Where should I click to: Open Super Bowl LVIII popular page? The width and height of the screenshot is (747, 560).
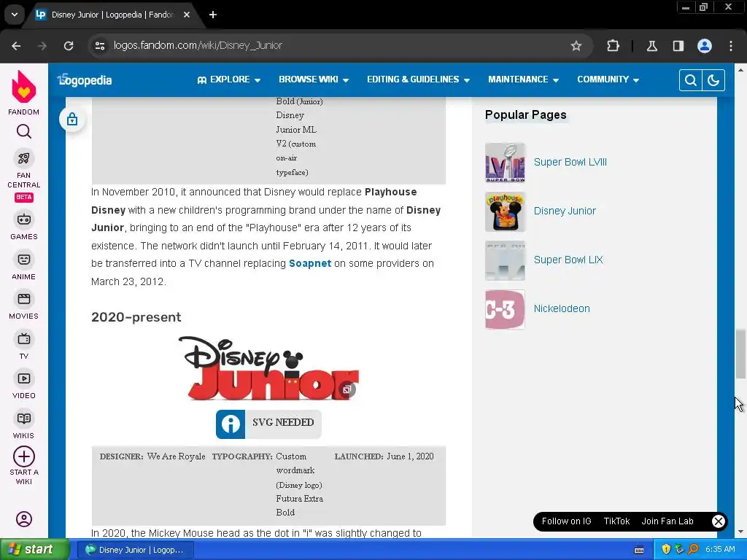click(x=570, y=162)
